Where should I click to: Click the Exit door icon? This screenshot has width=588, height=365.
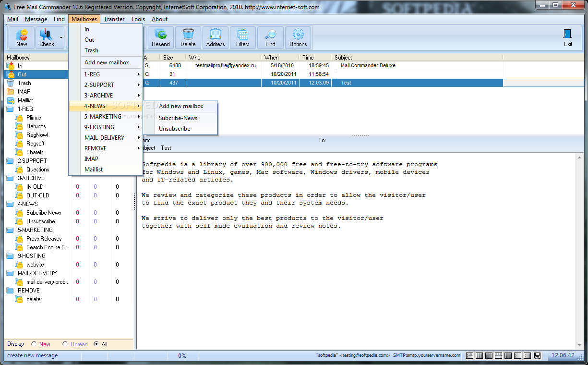pyautogui.click(x=568, y=37)
